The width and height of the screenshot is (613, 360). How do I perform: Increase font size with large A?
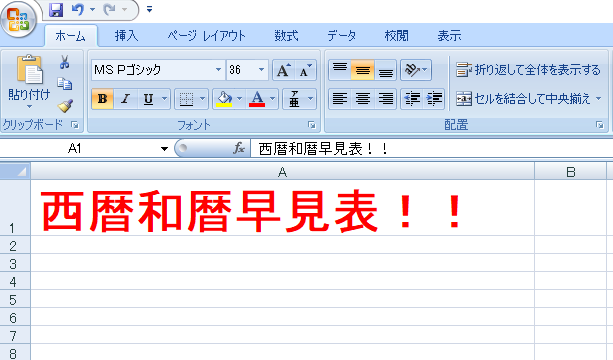(283, 70)
